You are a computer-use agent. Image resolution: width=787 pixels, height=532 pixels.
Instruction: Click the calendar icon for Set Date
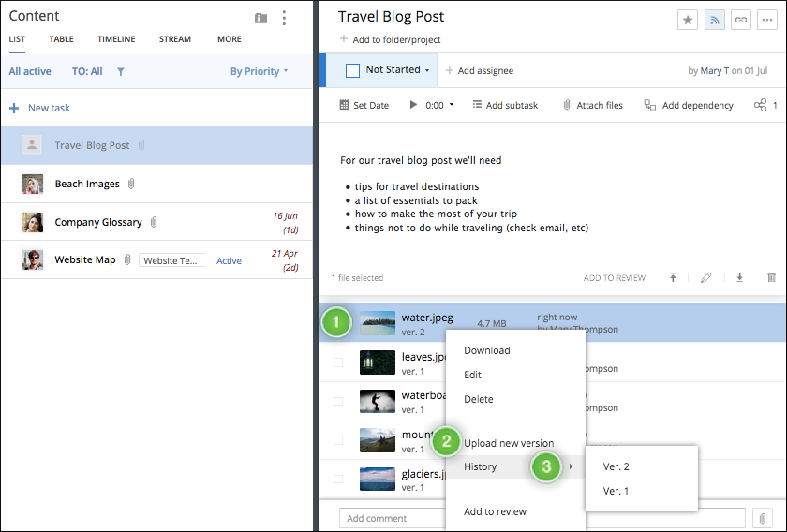pyautogui.click(x=344, y=105)
